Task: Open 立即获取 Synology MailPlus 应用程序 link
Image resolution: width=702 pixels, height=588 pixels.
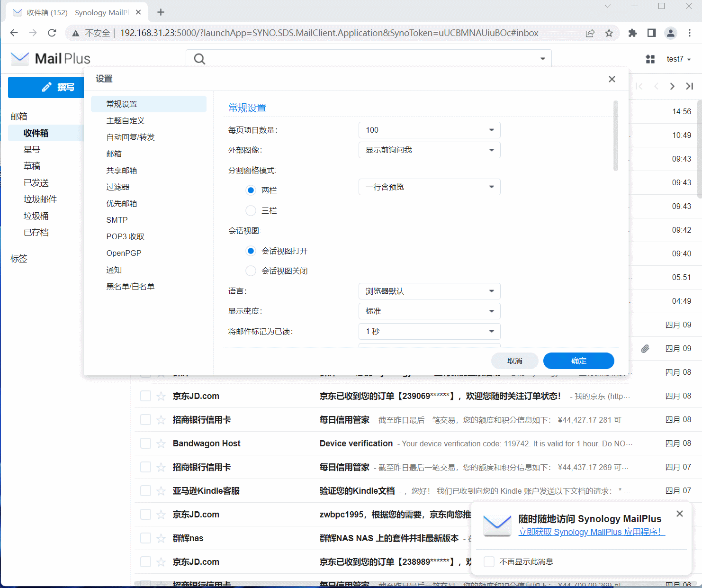Action: tap(592, 532)
